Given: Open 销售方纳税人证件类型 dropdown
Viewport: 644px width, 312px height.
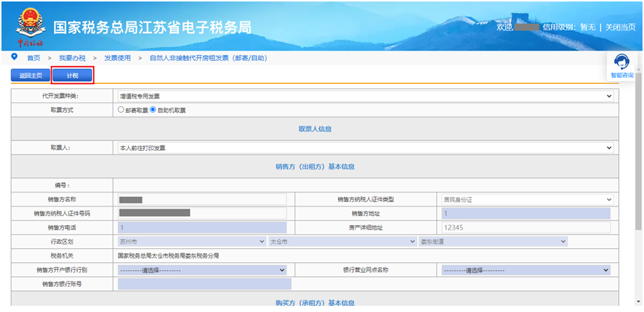Looking at the screenshot, I should click(528, 199).
